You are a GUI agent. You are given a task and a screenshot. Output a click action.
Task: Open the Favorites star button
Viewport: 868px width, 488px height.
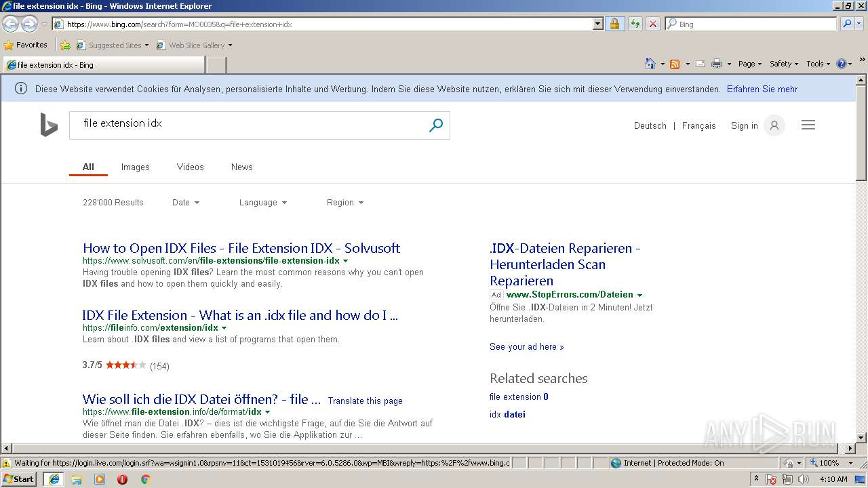coord(26,45)
